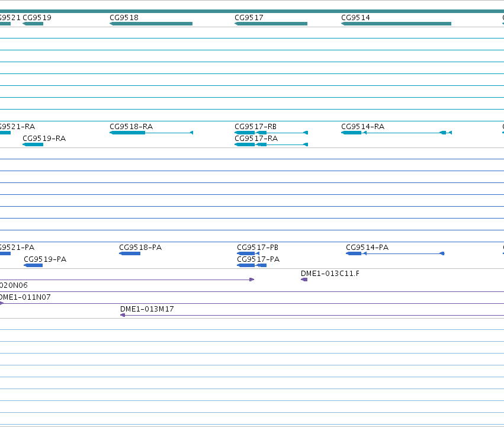
Task: Click the CG9514-PA protein label
Action: click(x=367, y=248)
